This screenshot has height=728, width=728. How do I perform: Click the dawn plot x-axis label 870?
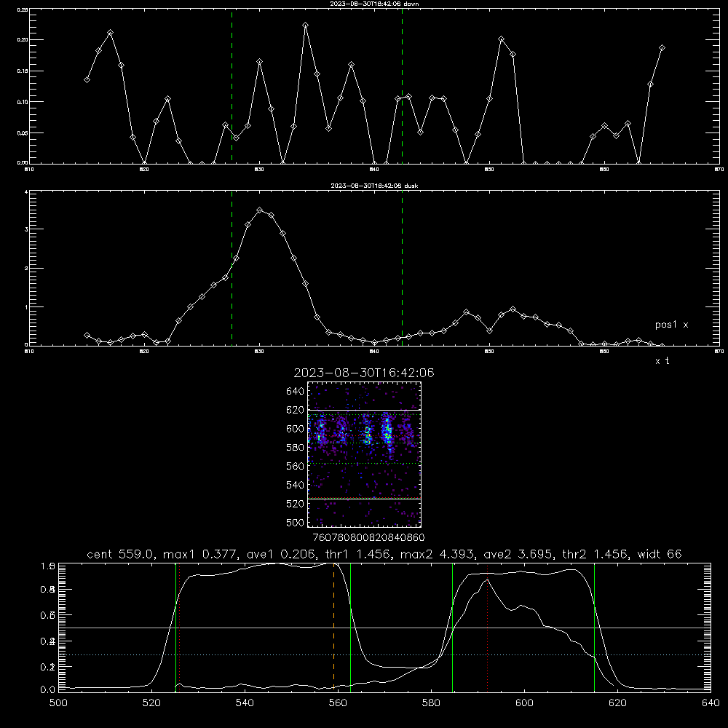click(719, 170)
